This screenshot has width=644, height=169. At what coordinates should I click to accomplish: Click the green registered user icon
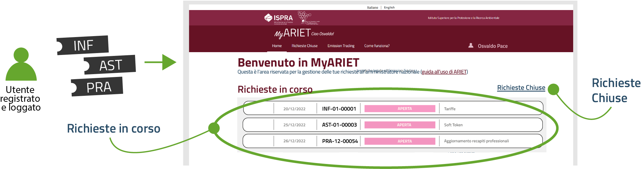pos(21,64)
